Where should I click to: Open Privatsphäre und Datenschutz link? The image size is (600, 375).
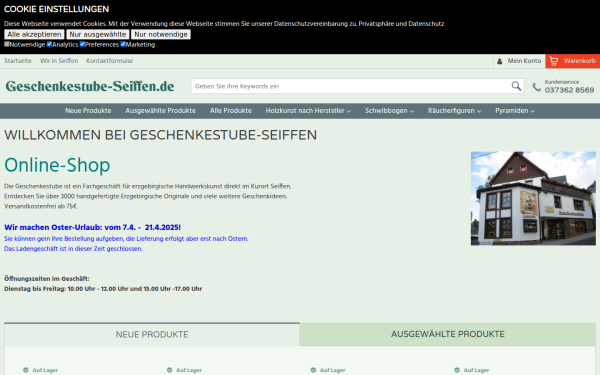(x=401, y=24)
